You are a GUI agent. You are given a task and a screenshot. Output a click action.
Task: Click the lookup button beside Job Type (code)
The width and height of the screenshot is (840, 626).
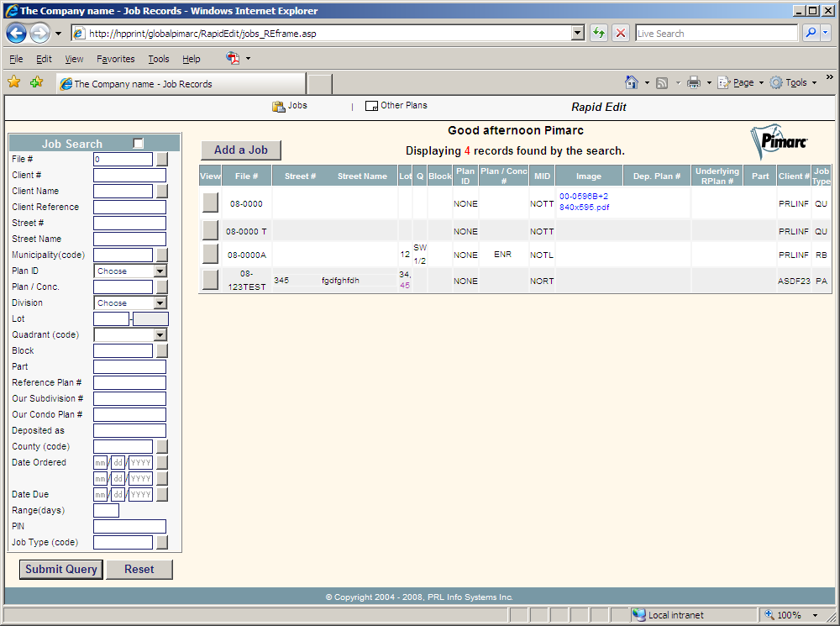pyautogui.click(x=162, y=542)
